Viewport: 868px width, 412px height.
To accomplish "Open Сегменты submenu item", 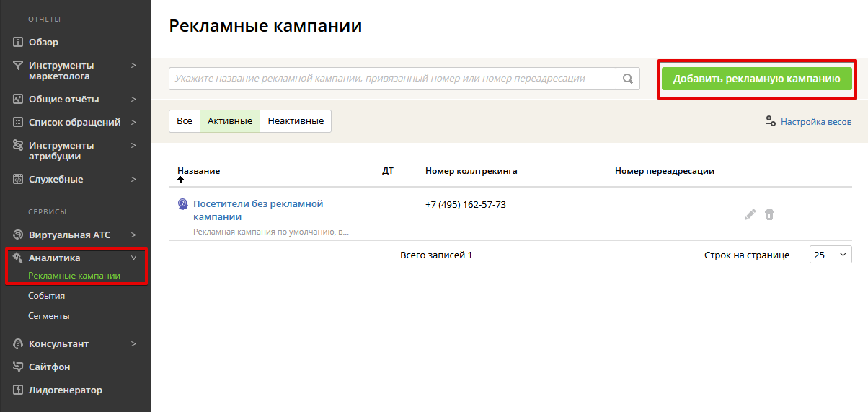I will coord(49,316).
